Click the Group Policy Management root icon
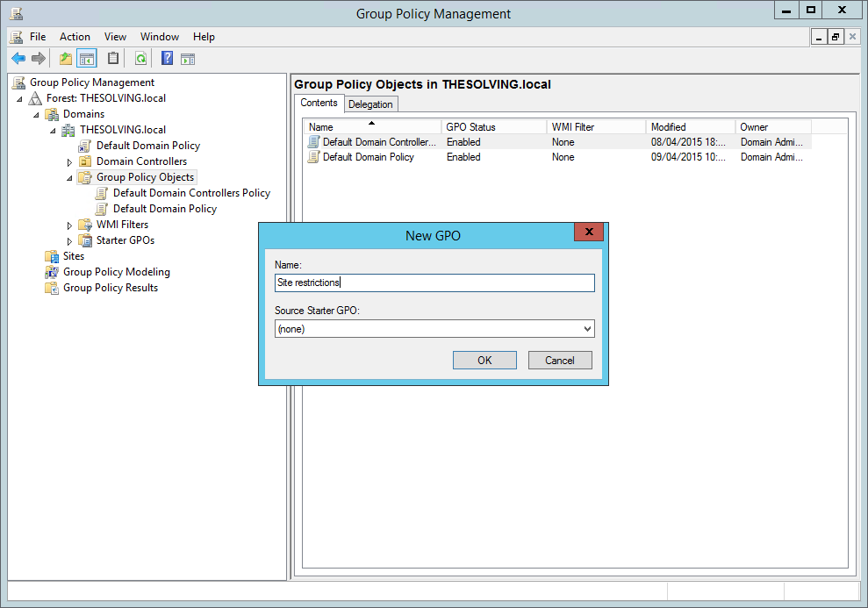Viewport: 868px width, 608px height. pyautogui.click(x=18, y=82)
